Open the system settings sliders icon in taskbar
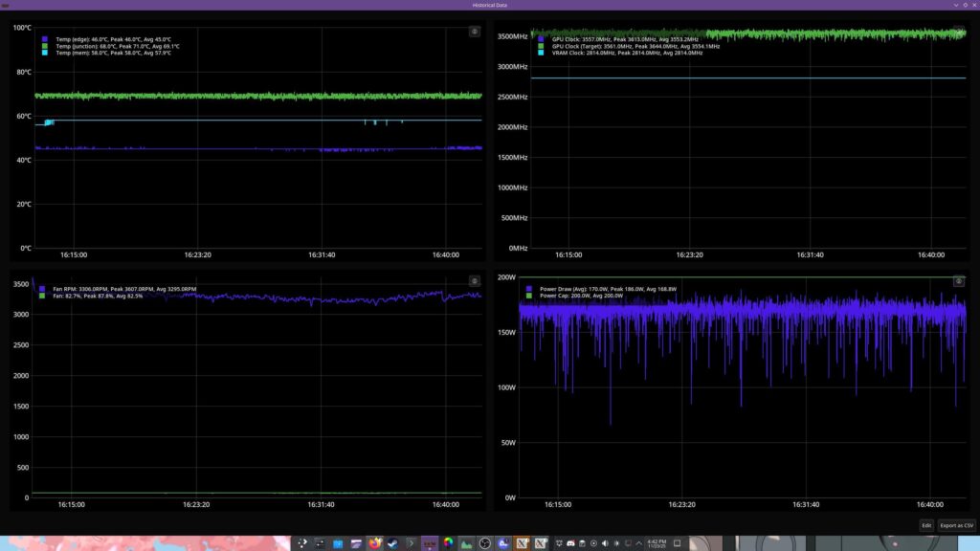The height and width of the screenshot is (551, 980). [x=320, y=543]
